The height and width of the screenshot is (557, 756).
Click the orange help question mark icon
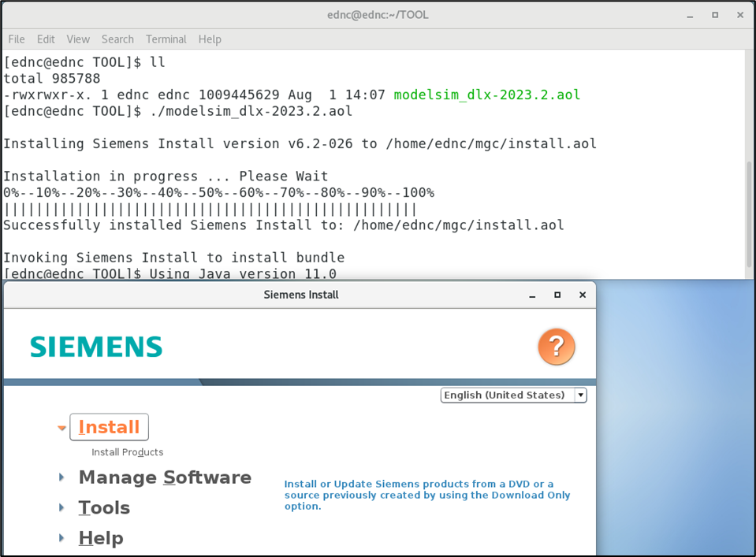coord(557,347)
